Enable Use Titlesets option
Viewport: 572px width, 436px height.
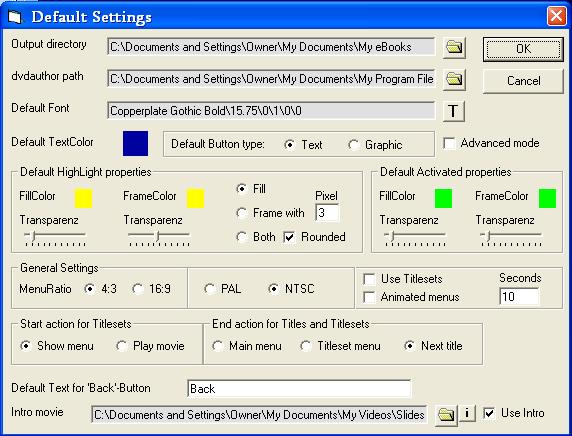click(369, 279)
